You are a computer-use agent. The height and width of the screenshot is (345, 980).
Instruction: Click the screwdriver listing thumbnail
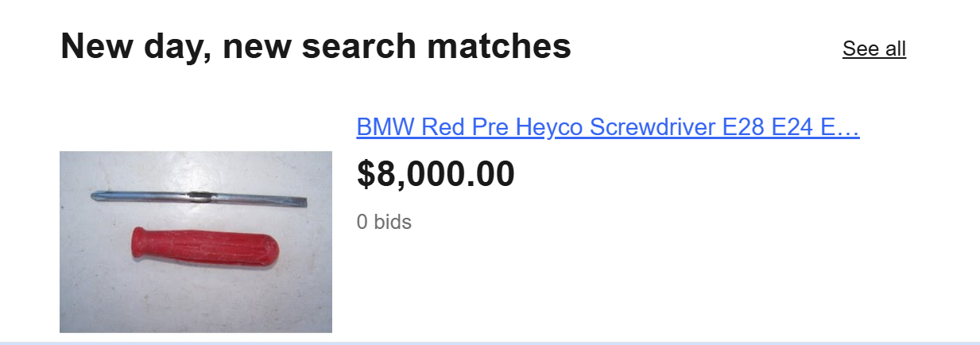[196, 242]
